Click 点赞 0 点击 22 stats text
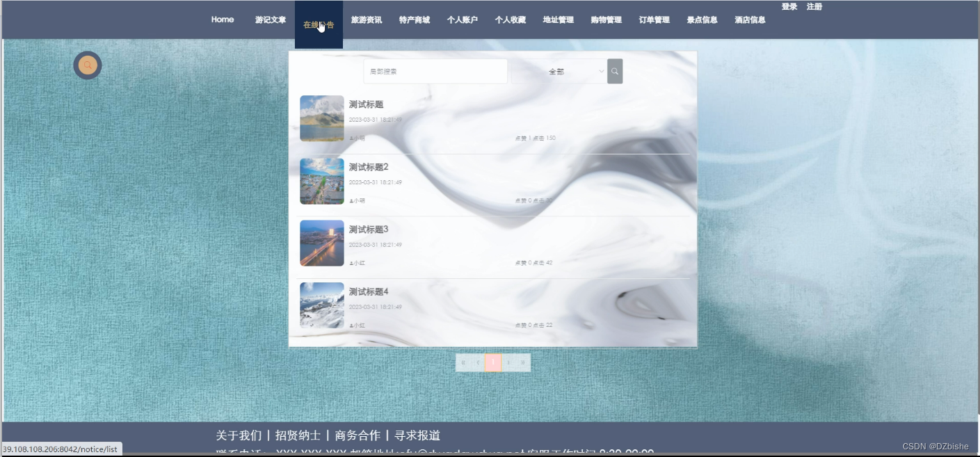The width and height of the screenshot is (980, 457). coord(533,326)
